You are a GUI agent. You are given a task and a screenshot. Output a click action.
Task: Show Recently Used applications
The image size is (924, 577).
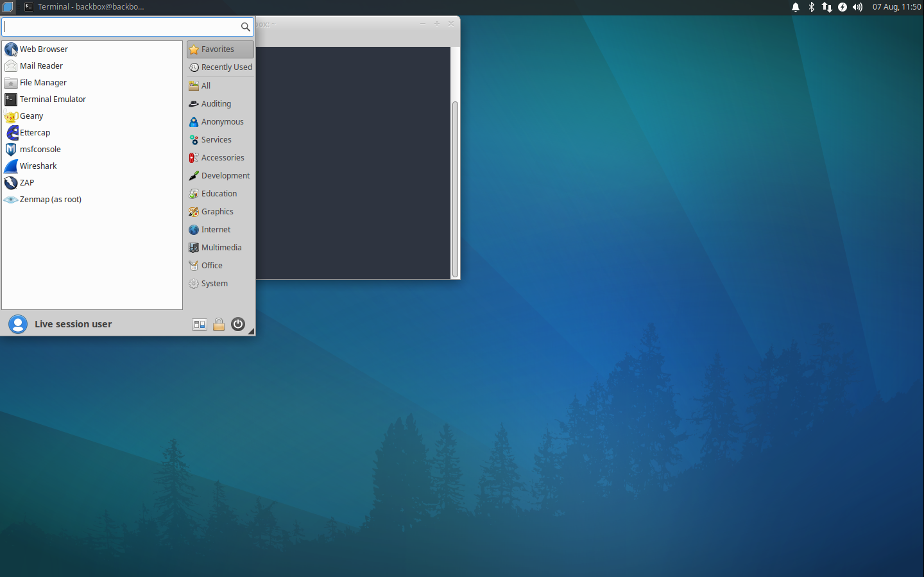tap(226, 67)
